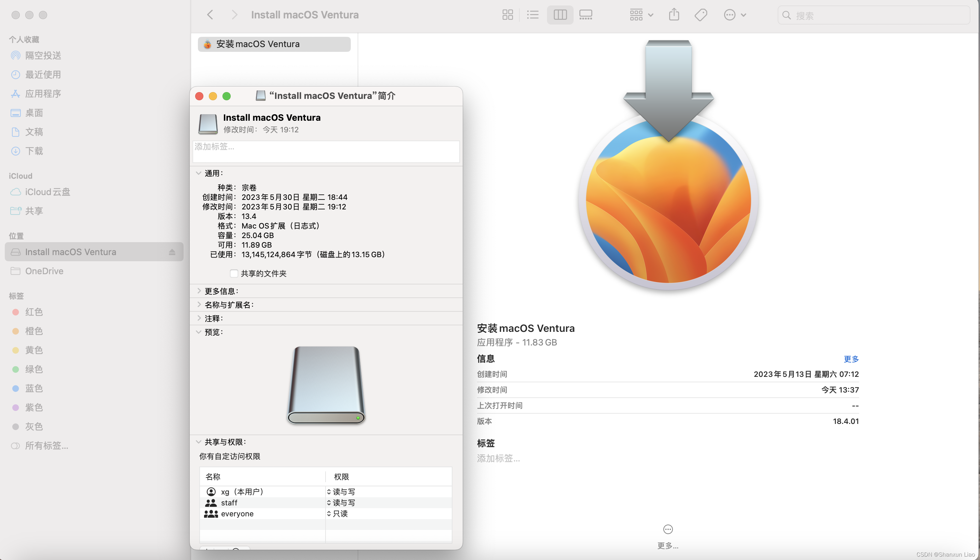Click the info window title proxy icon
980x560 pixels.
pos(260,95)
